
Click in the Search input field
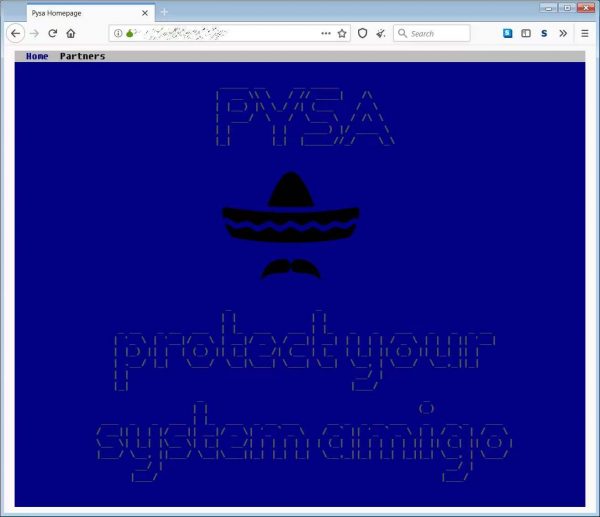[432, 33]
